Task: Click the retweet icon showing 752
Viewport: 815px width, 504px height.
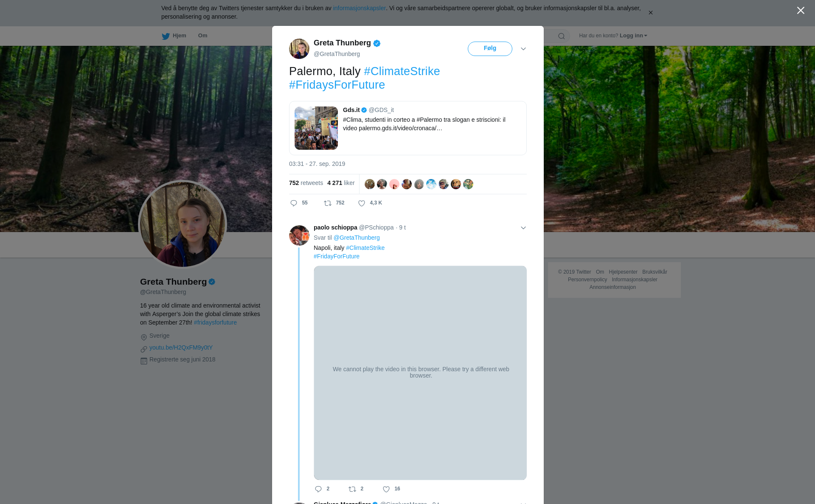Action: pos(328,203)
